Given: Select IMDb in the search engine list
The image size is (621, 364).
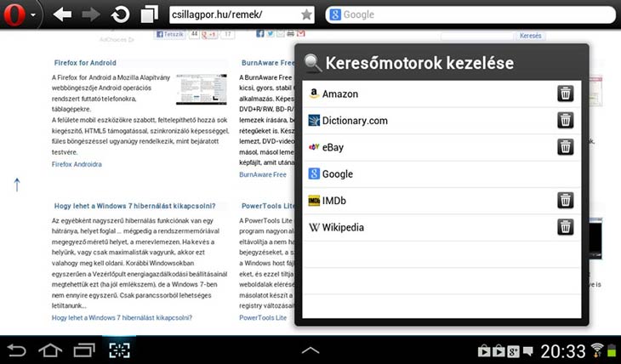Looking at the screenshot, I should coord(442,201).
